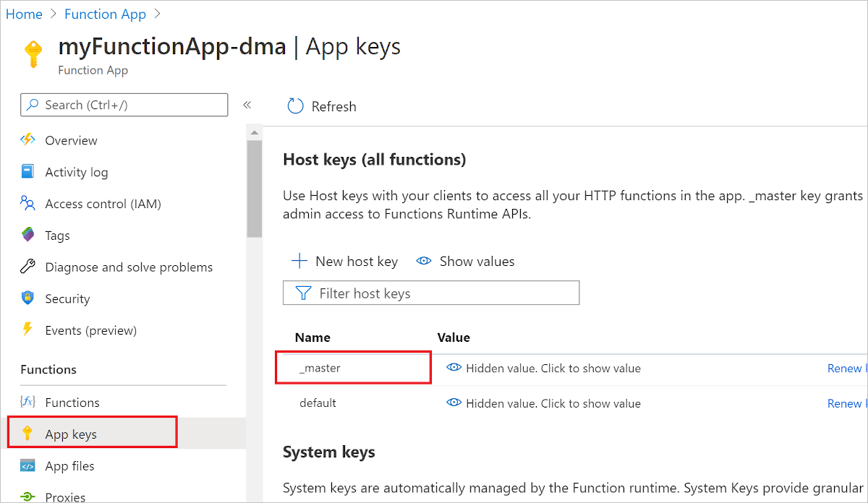
Task: Open the Overview section
Action: click(x=71, y=139)
